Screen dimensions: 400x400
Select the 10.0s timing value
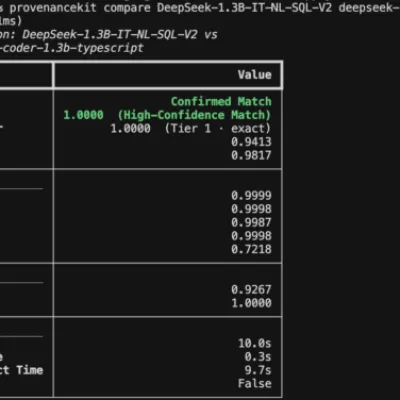(x=255, y=343)
